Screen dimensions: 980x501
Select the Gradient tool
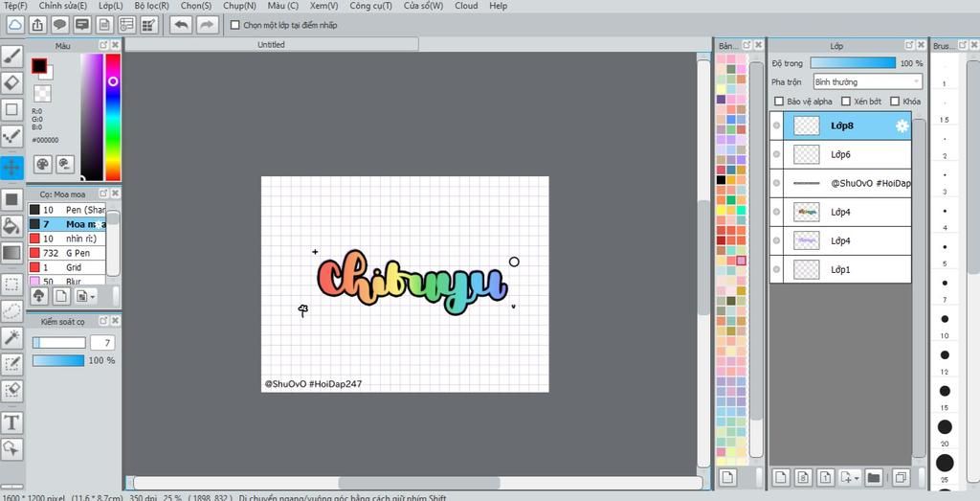(x=11, y=253)
